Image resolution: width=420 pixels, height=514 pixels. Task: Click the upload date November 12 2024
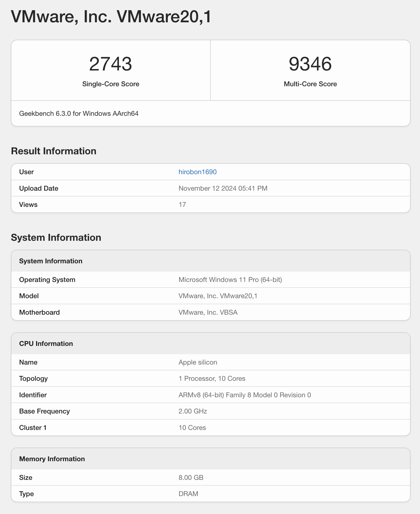click(x=223, y=188)
